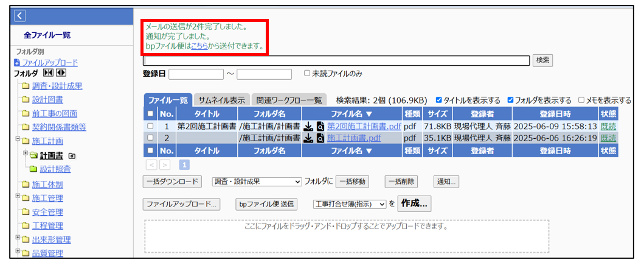Uncheck タイトルを表示する option
Viewport: 644px width, 265px height.
(x=439, y=100)
